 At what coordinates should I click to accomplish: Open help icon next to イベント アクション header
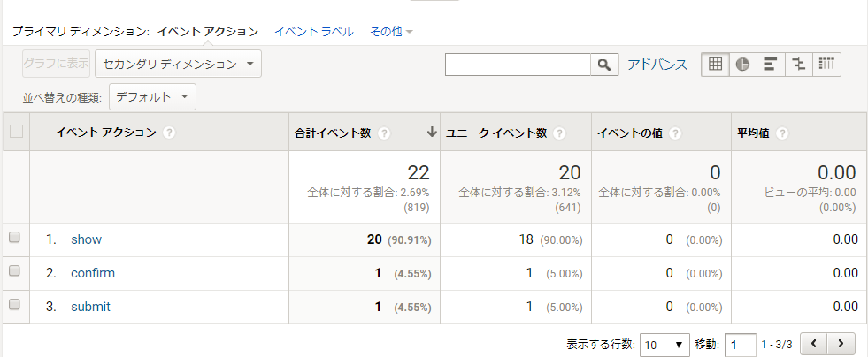point(169,133)
